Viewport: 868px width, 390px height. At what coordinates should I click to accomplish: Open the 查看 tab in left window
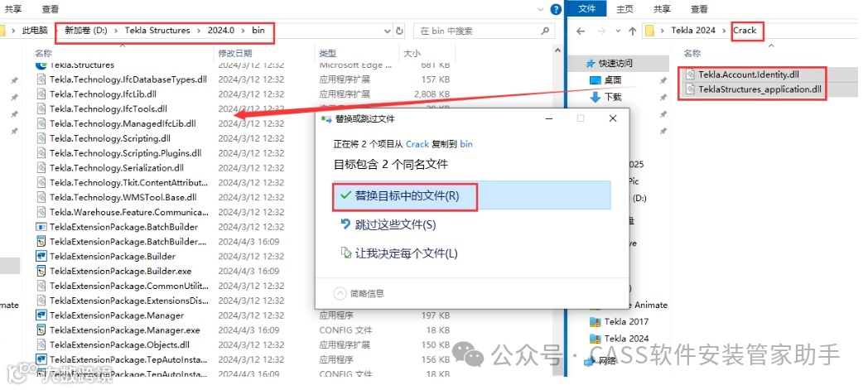point(51,9)
